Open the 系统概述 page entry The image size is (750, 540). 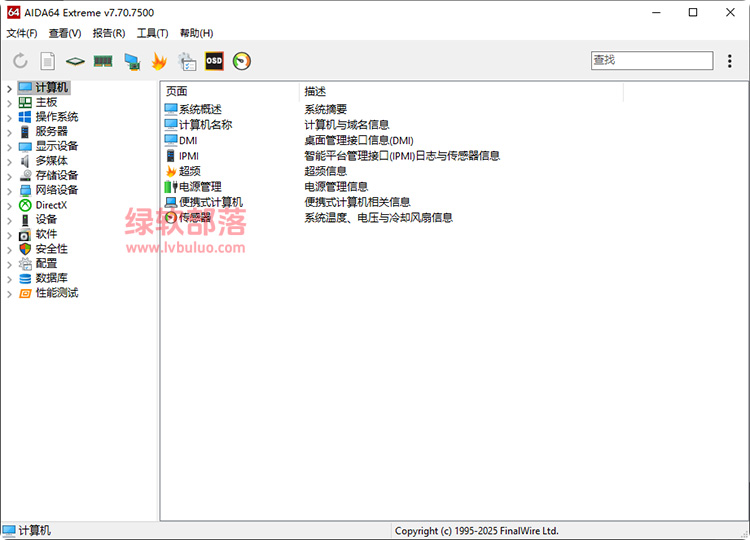[x=200, y=110]
